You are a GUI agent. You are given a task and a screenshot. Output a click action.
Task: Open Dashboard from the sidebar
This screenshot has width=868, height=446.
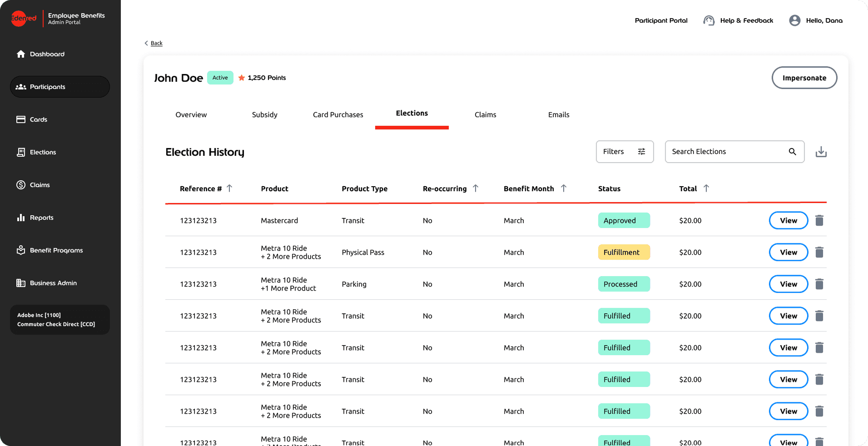tap(60, 54)
